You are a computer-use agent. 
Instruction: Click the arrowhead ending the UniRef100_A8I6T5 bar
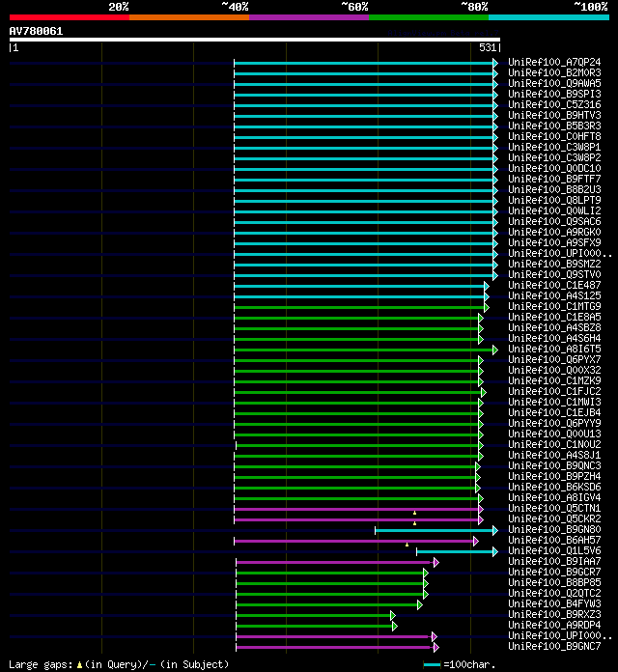495,350
